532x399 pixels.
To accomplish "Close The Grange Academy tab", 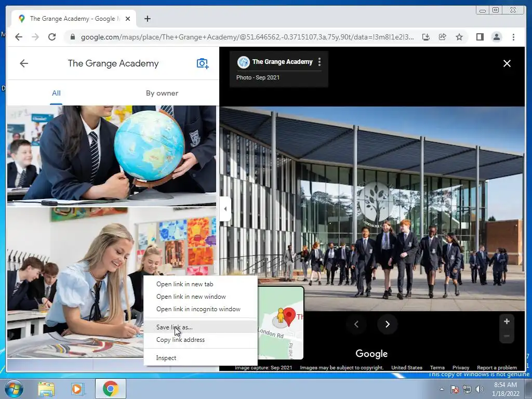I will 128,19.
